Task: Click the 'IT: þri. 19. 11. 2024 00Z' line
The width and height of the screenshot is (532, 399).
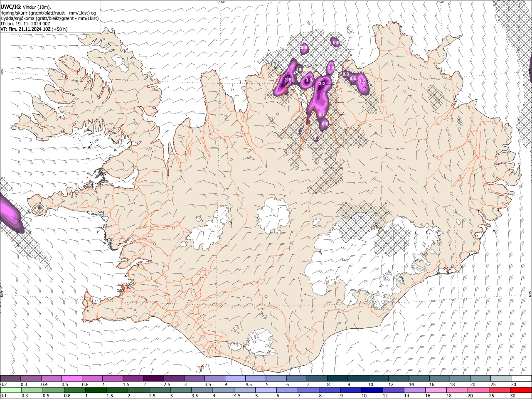Action: 25,24
